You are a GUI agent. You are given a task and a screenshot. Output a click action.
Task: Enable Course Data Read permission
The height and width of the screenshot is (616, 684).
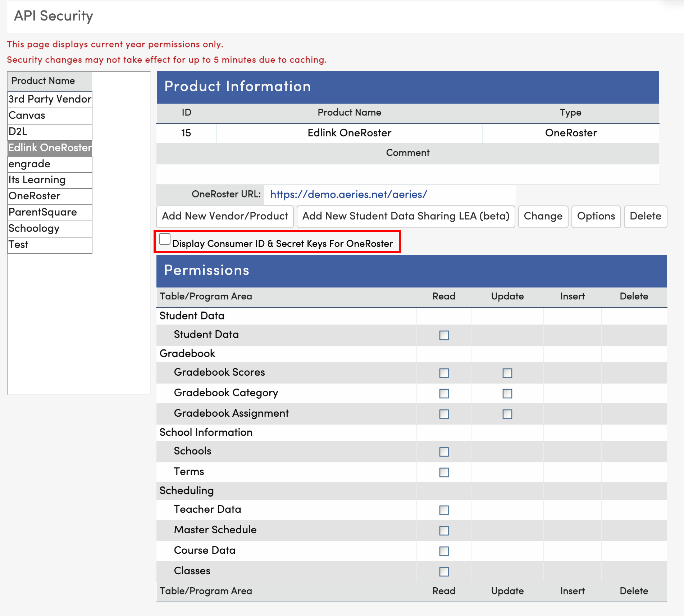pyautogui.click(x=444, y=551)
